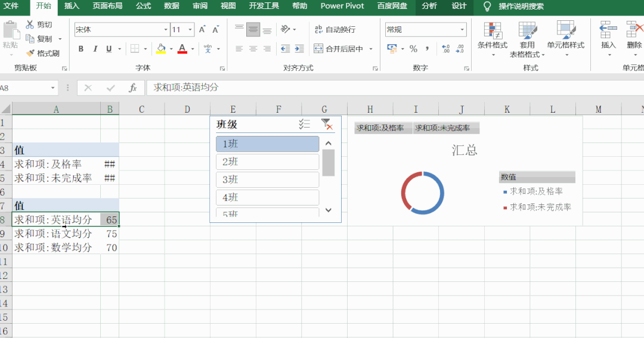Switch to 公式 tab
Image resolution: width=644 pixels, height=338 pixels.
coord(143,6)
